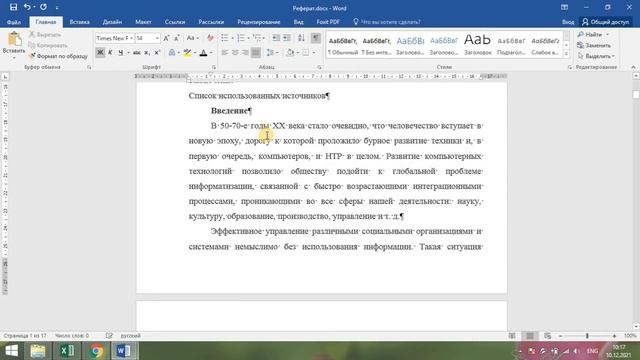Apply numbered list
The image size is (640, 360).
[241, 38]
